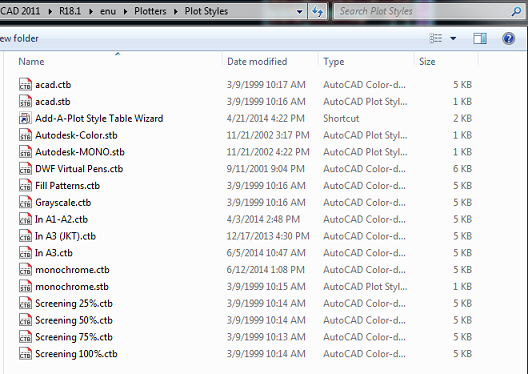Select the monochrome.ctb file icon

point(25,270)
